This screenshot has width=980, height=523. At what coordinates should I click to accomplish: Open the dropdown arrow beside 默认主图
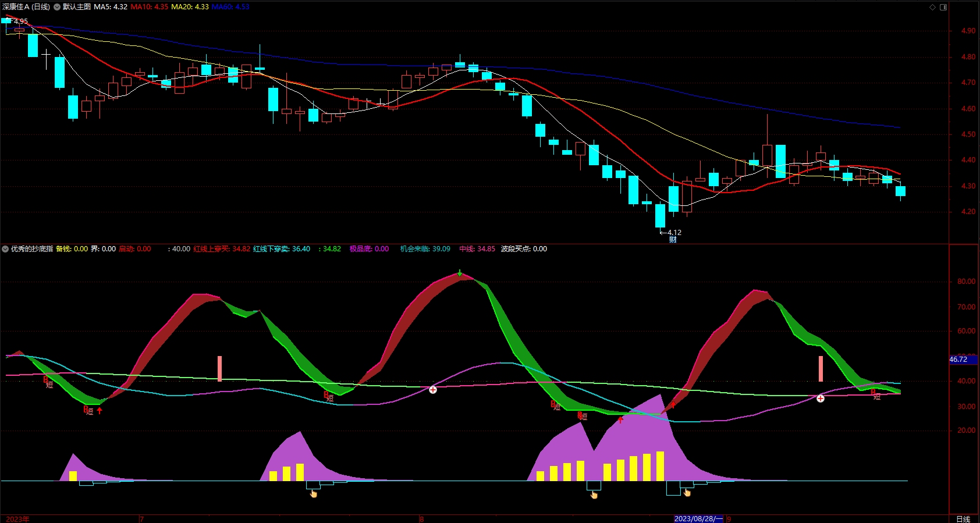click(x=57, y=7)
